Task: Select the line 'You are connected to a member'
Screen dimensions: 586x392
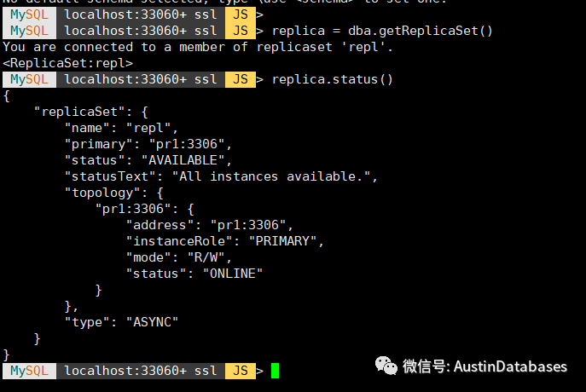Action: tap(198, 47)
